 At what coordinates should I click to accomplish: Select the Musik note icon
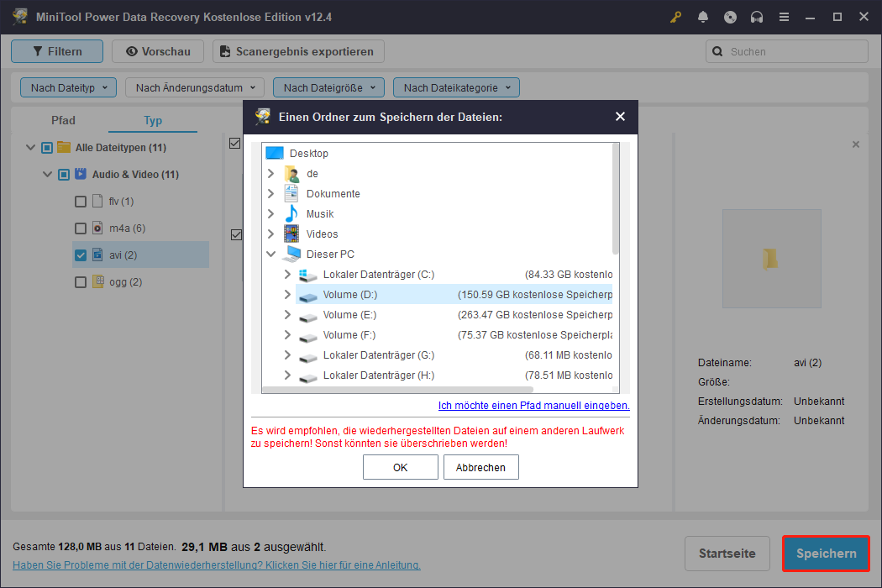pyautogui.click(x=291, y=214)
